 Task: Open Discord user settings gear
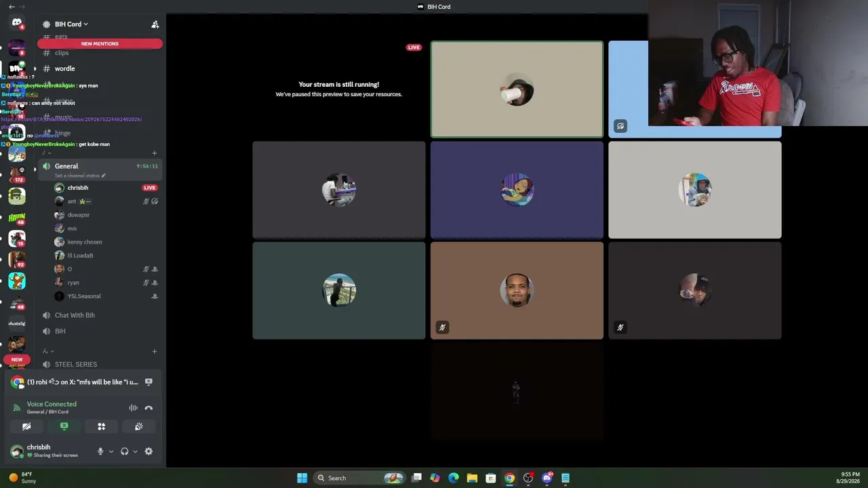pyautogui.click(x=149, y=451)
